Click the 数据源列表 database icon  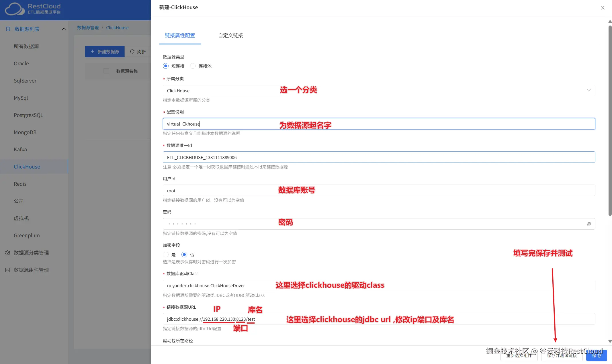click(x=8, y=29)
